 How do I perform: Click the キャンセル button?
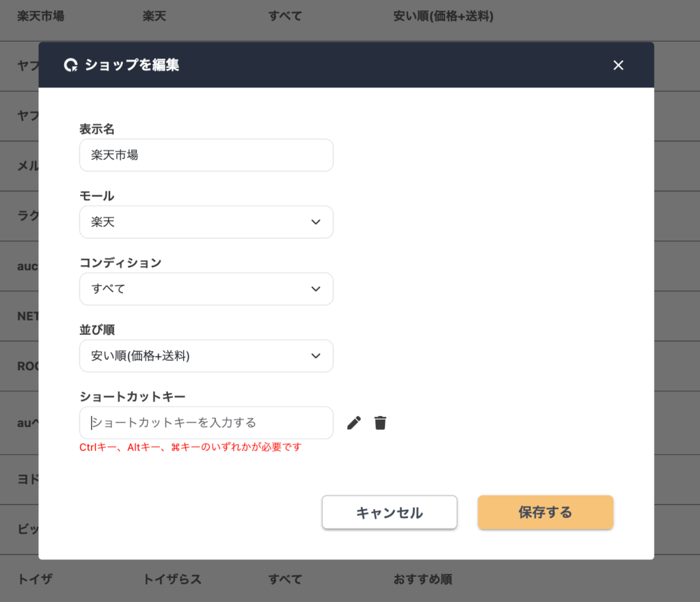coord(389,512)
